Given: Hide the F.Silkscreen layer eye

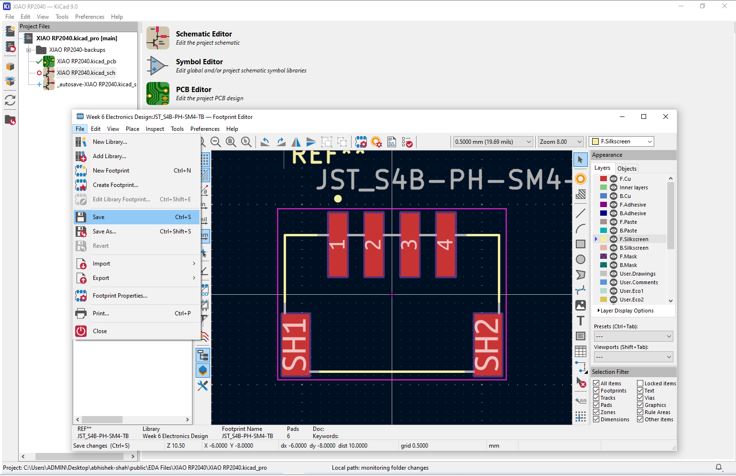Looking at the screenshot, I should tap(613, 239).
